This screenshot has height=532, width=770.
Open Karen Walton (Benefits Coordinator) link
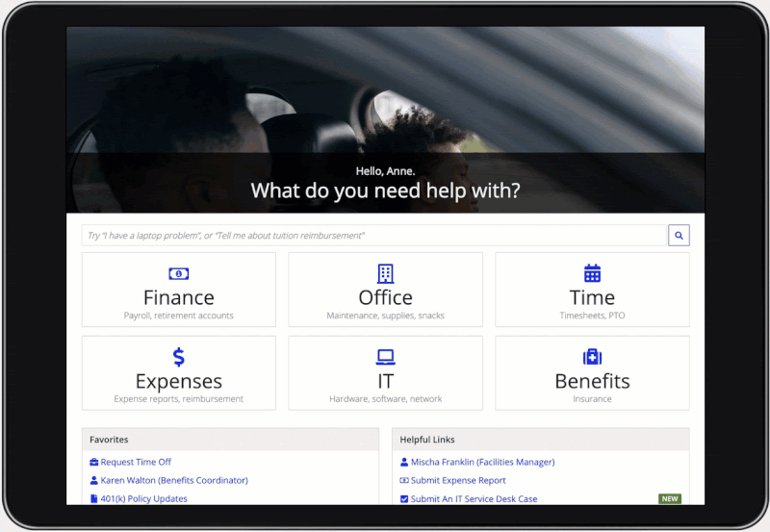174,480
